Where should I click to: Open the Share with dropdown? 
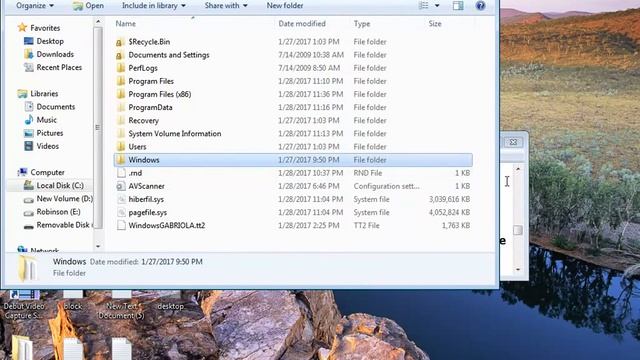point(226,6)
